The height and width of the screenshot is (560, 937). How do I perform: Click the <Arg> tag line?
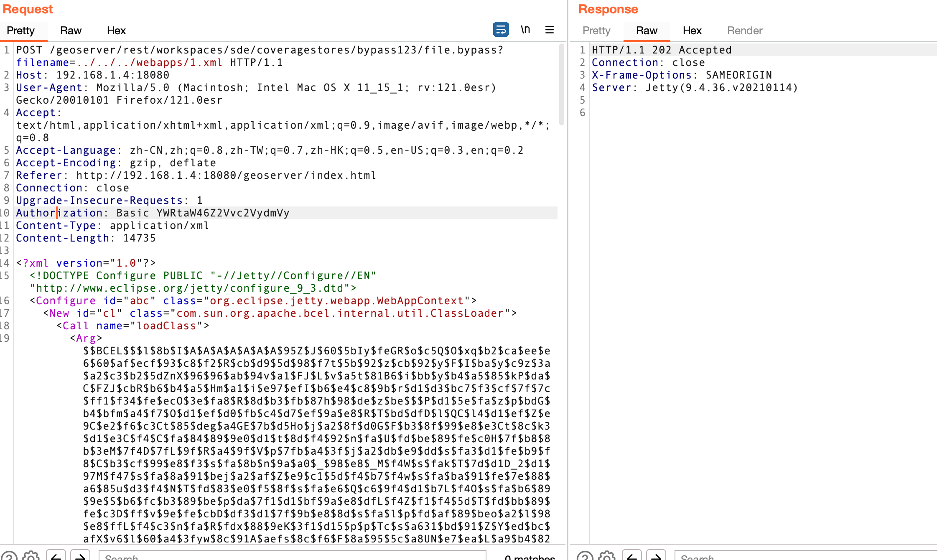(x=86, y=338)
